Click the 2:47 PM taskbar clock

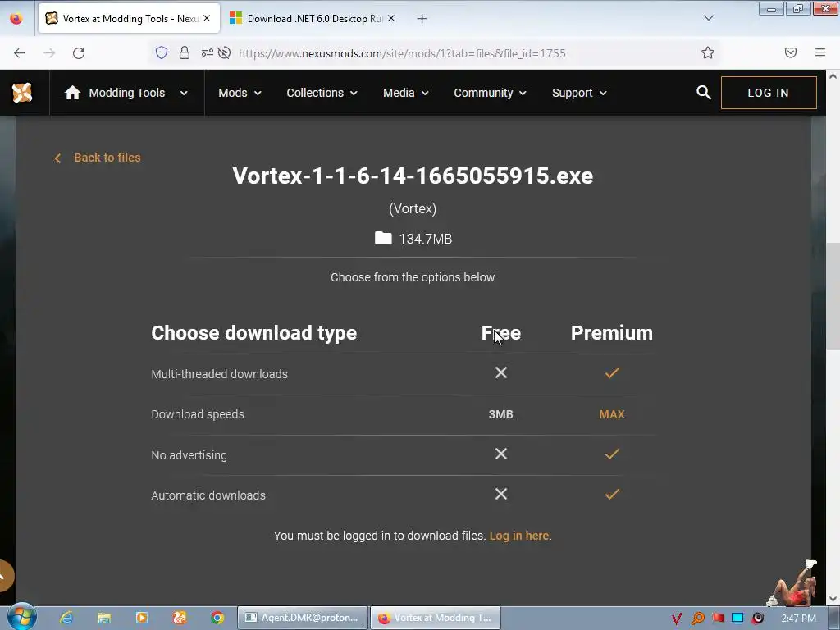(799, 619)
